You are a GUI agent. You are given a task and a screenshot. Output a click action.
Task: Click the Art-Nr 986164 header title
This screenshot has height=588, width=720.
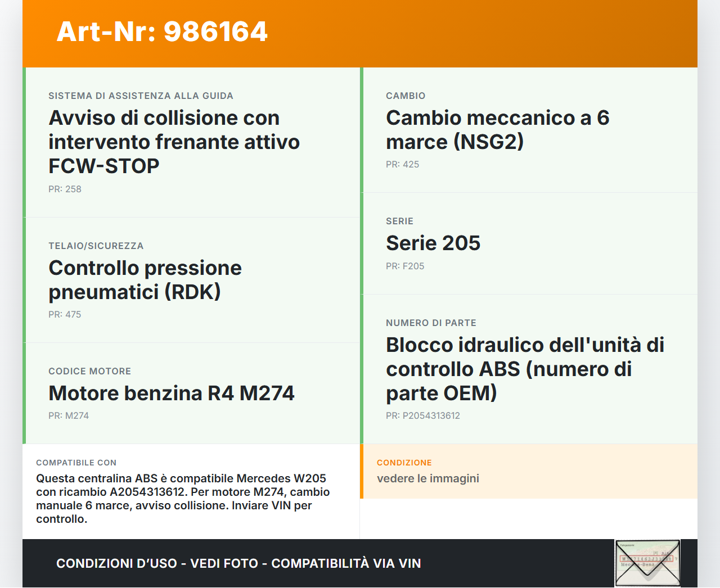[x=162, y=31]
